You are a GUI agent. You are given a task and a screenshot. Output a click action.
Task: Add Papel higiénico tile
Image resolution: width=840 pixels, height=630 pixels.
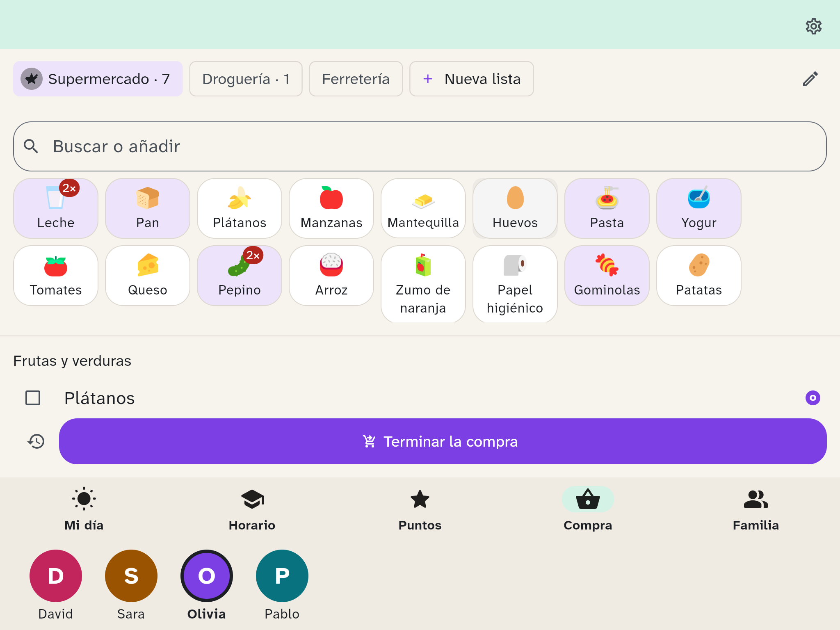coord(515,284)
